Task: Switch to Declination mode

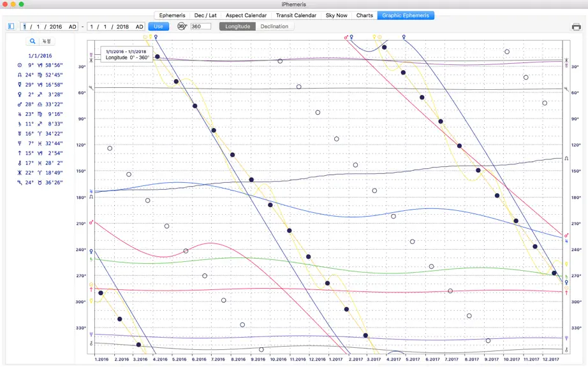Action: point(274,26)
